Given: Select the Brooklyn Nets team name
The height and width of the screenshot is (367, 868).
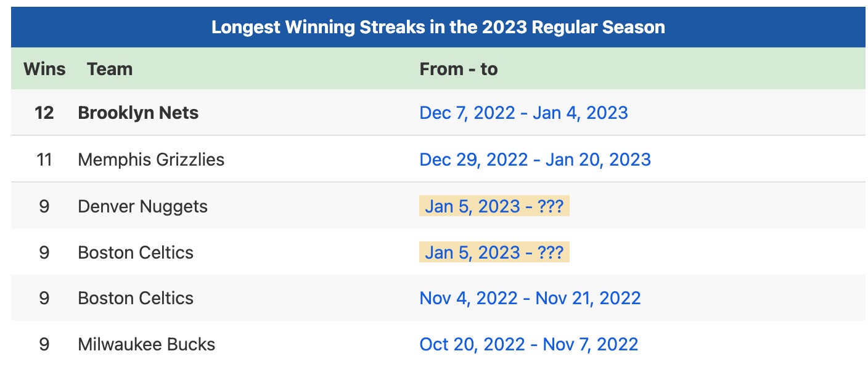Looking at the screenshot, I should [x=138, y=113].
